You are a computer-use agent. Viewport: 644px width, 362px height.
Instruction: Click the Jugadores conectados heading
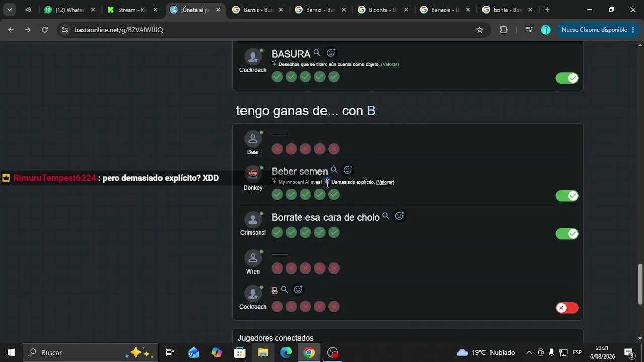pos(276,338)
